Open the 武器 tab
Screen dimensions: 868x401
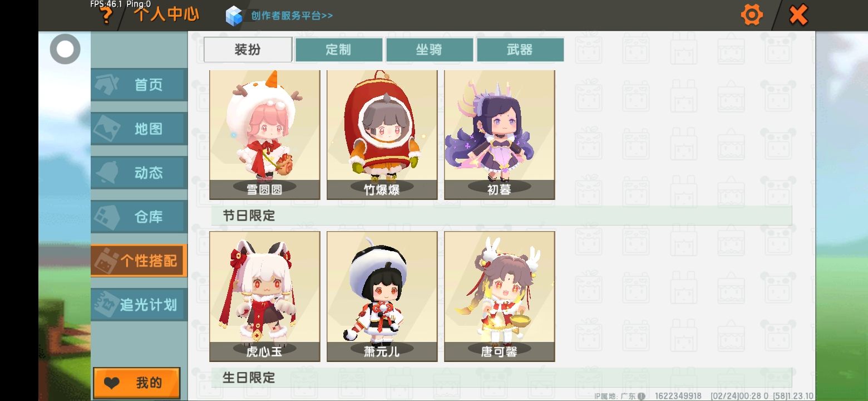click(x=520, y=50)
